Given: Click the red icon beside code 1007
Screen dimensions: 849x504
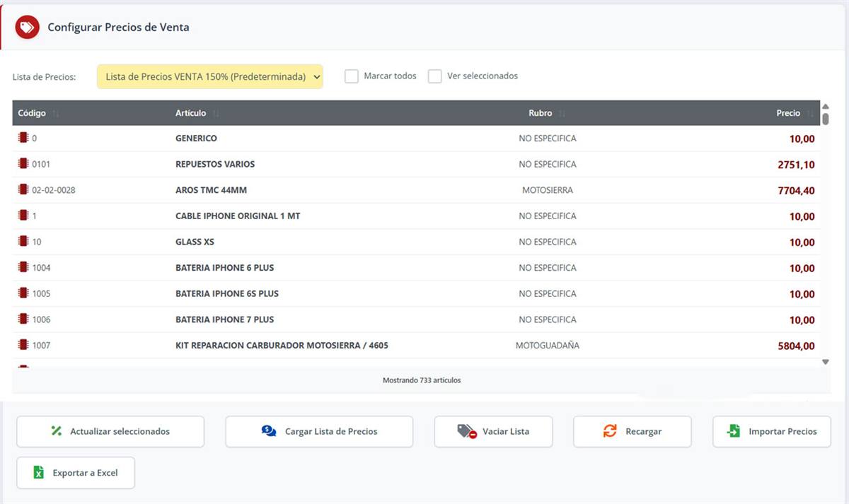Looking at the screenshot, I should pyautogui.click(x=23, y=346).
